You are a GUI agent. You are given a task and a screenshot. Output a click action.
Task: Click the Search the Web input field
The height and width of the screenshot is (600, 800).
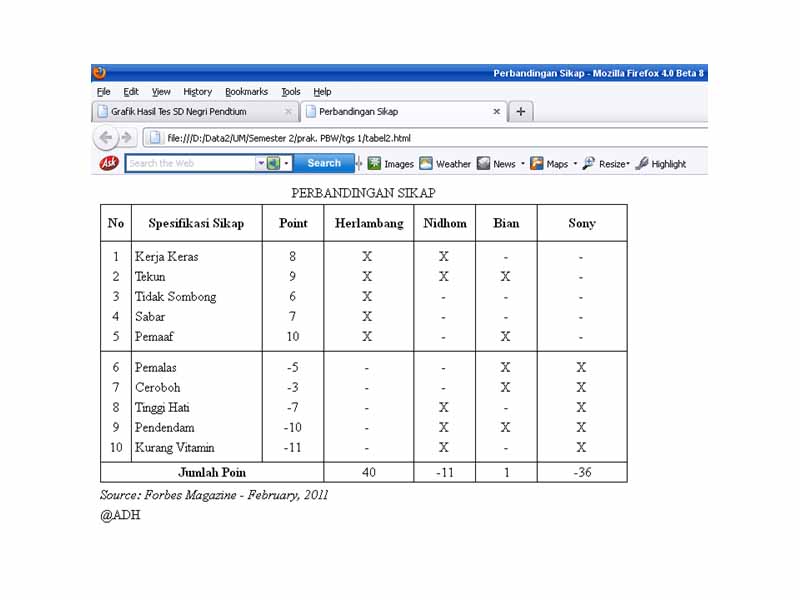(x=190, y=163)
